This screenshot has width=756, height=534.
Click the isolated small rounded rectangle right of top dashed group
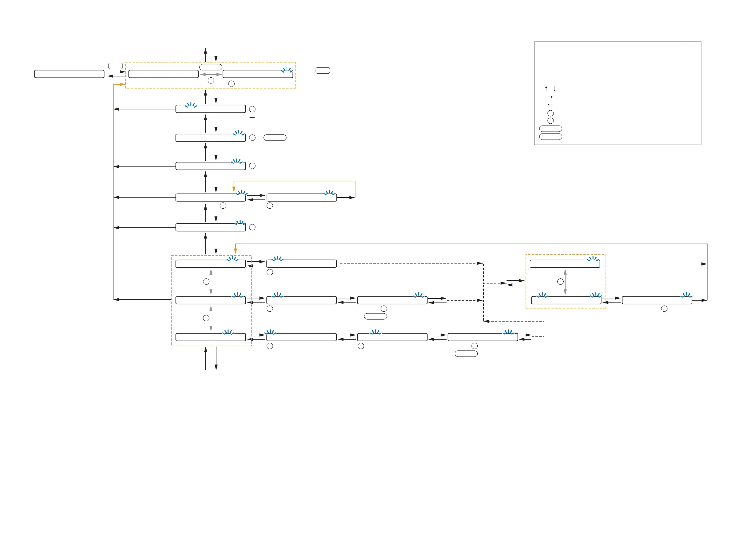click(x=323, y=70)
